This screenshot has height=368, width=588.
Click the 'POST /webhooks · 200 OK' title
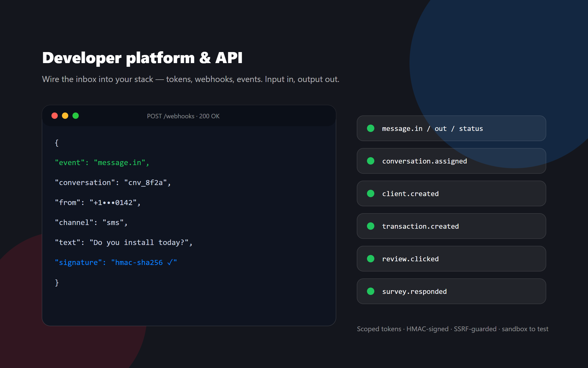click(x=183, y=116)
